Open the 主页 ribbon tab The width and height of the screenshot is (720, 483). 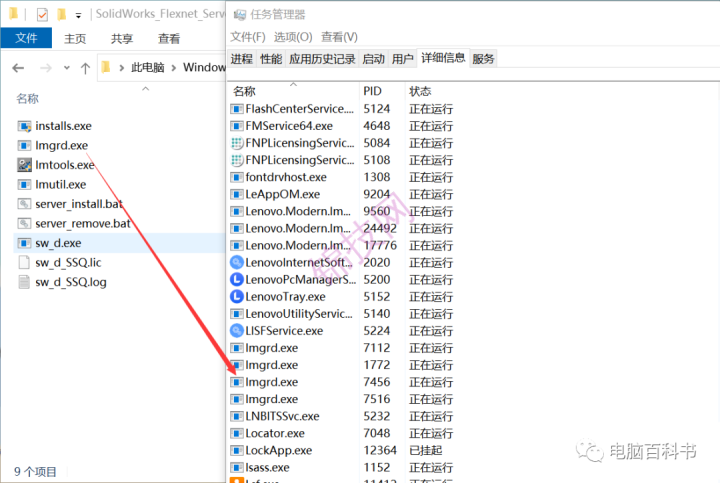tap(75, 39)
